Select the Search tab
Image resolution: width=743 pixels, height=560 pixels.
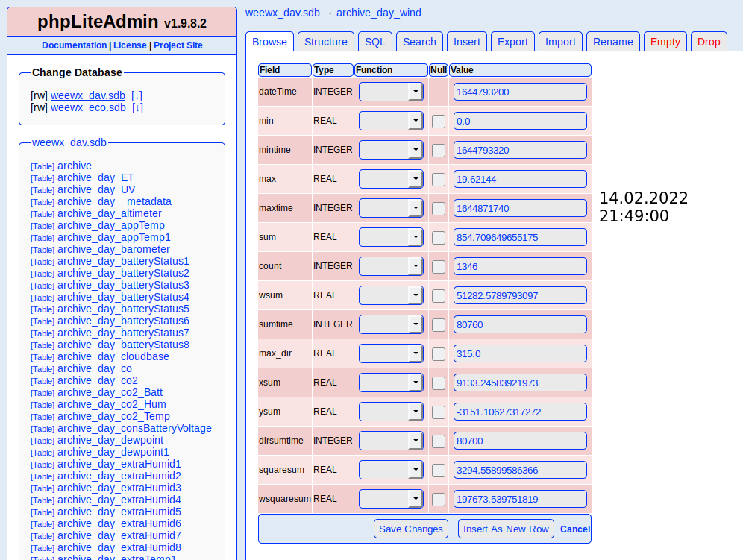click(x=419, y=42)
